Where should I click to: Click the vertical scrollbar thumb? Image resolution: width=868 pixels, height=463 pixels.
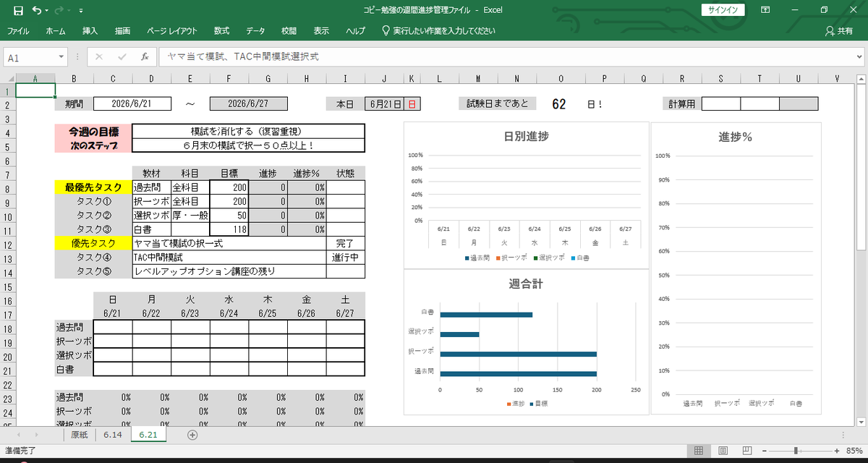click(x=861, y=166)
